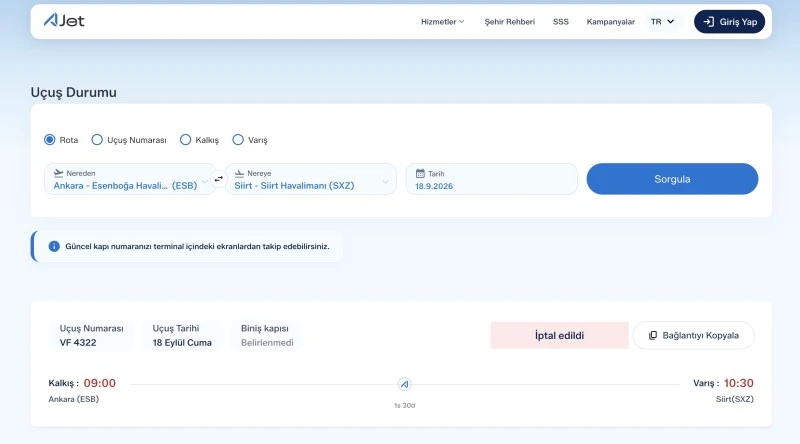Choose the Kalkış radio button
The image size is (800, 444).
185,140
